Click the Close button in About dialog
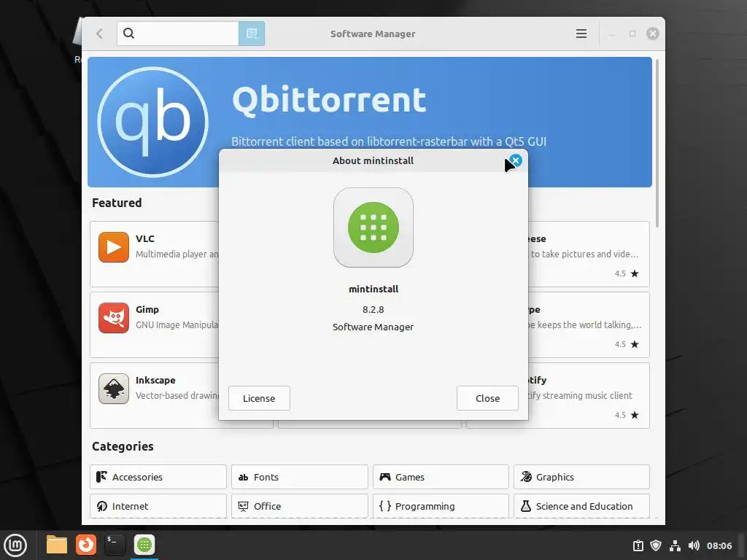Image resolution: width=747 pixels, height=560 pixels. (x=487, y=398)
